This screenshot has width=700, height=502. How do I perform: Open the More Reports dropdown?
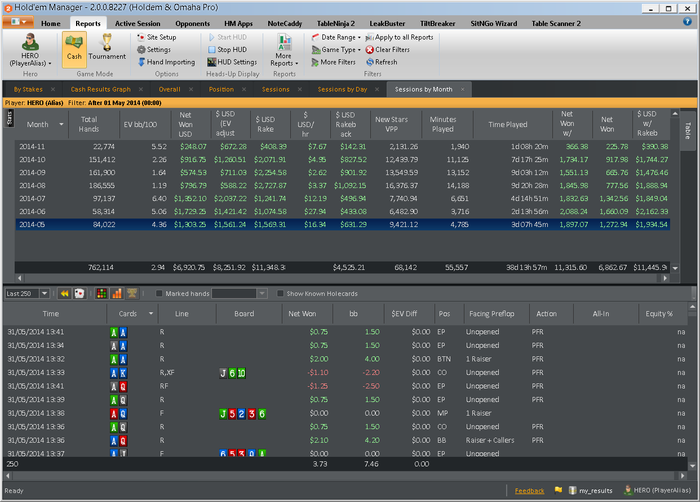click(284, 51)
